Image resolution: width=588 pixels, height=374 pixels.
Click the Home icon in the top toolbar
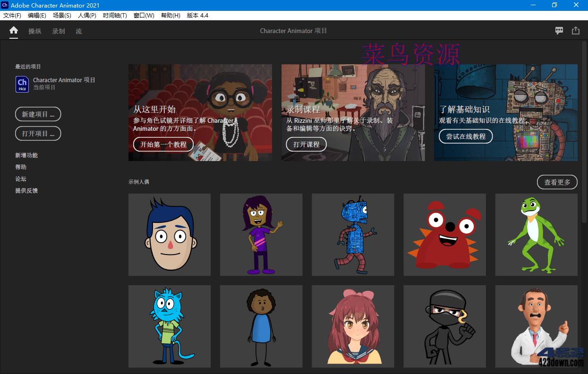13,30
